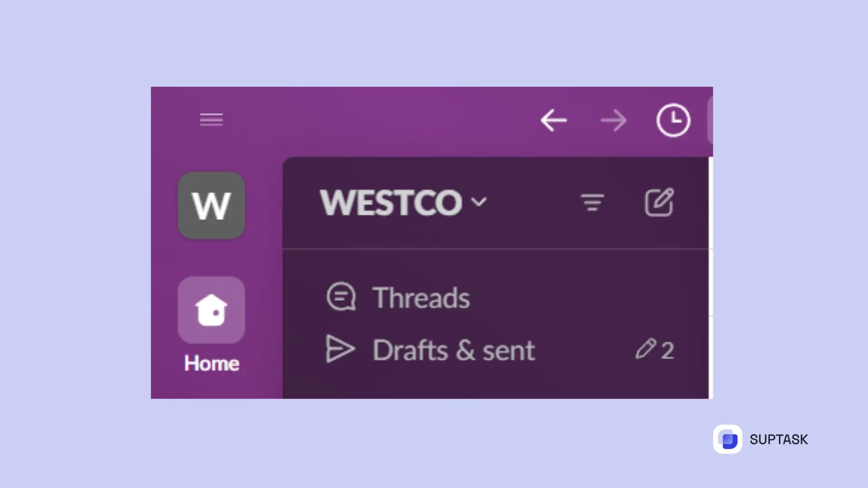Start a new message with compose icon
868x488 pixels.
pos(659,202)
